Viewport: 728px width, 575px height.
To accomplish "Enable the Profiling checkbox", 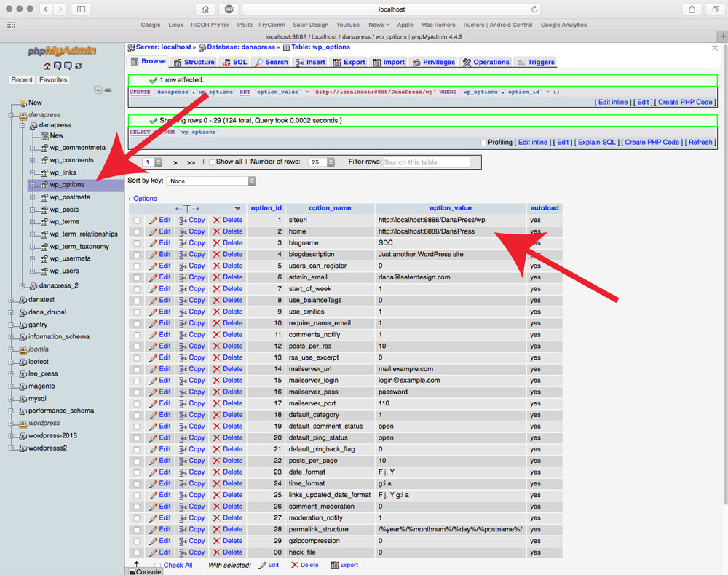I will pos(484,143).
